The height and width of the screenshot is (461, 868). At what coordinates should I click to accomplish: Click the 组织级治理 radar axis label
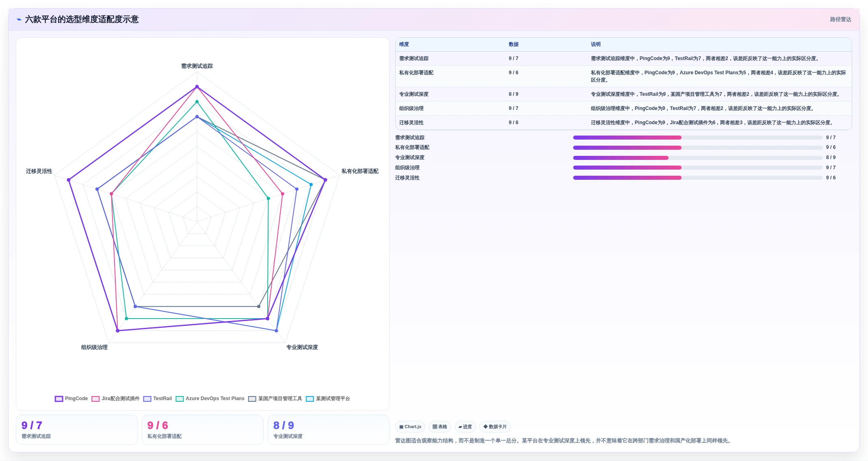coord(94,347)
